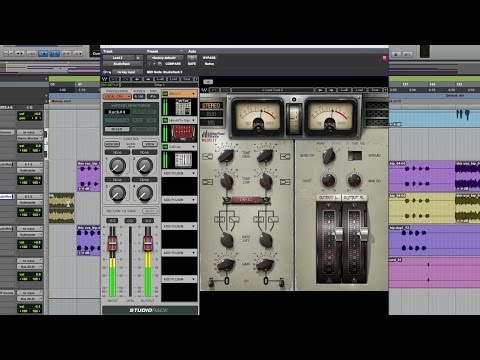Screen dimensions: 480x360
Task: Click the left Tone High filter shape icon
Action: pos(208,157)
